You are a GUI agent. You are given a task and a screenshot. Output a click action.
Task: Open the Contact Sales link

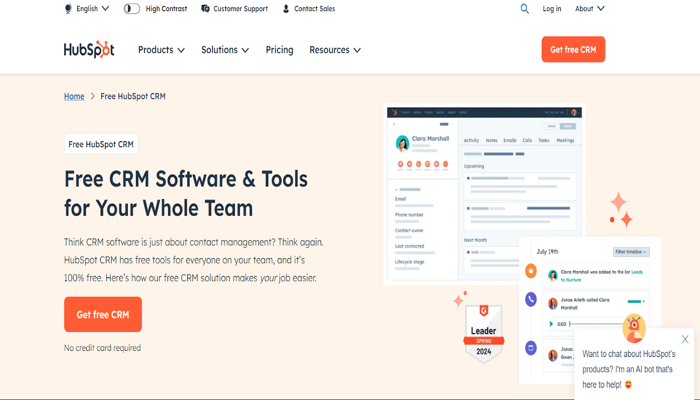coord(314,8)
